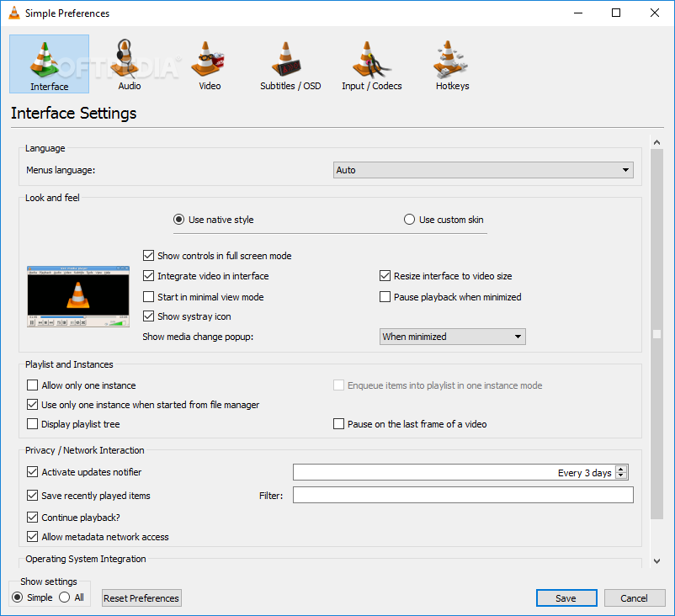Click the vertical scrollbar thumb
The image size is (675, 616).
[656, 334]
